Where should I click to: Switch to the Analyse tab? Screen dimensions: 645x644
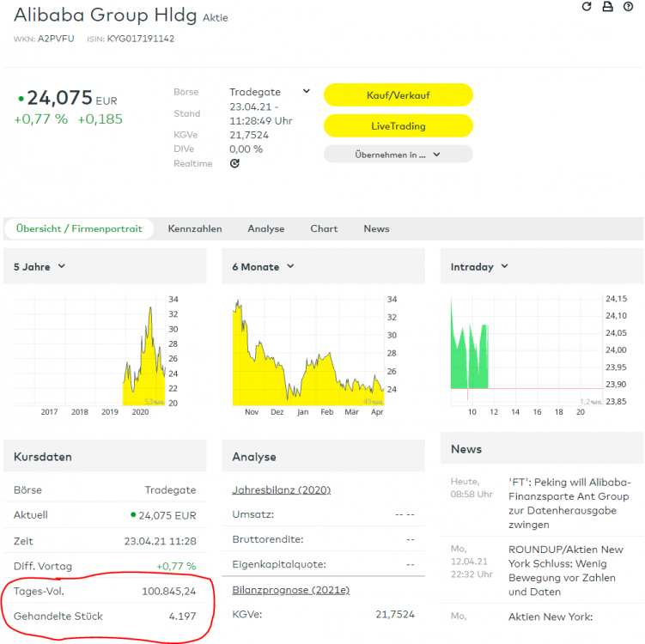(265, 228)
